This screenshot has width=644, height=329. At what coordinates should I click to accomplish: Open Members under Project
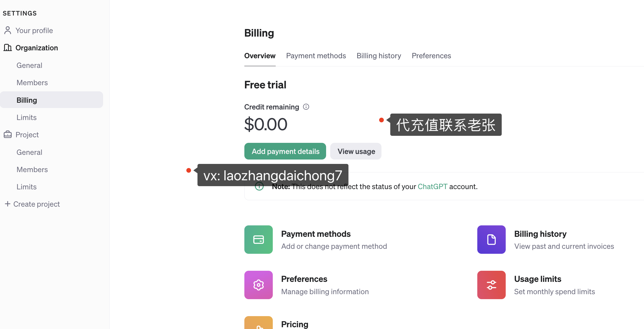pyautogui.click(x=32, y=169)
